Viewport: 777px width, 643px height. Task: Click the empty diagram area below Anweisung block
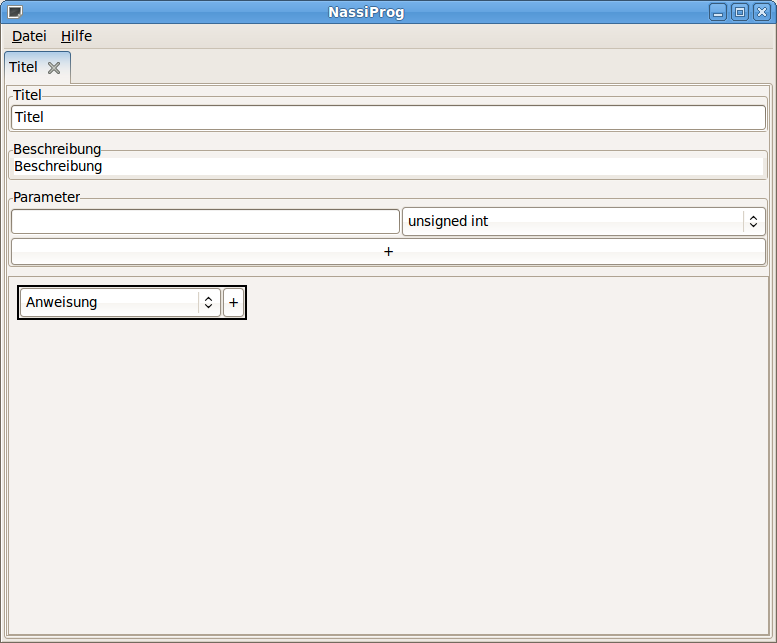[x=388, y=470]
